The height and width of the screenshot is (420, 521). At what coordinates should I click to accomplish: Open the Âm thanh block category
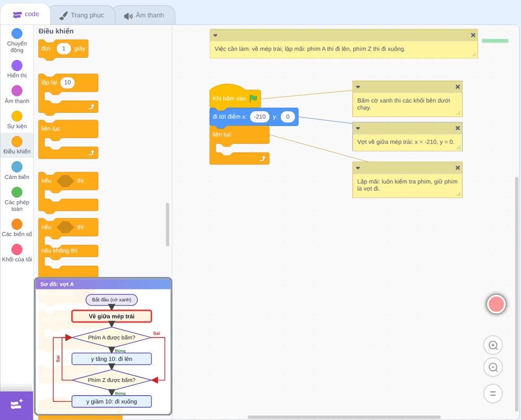click(x=17, y=94)
